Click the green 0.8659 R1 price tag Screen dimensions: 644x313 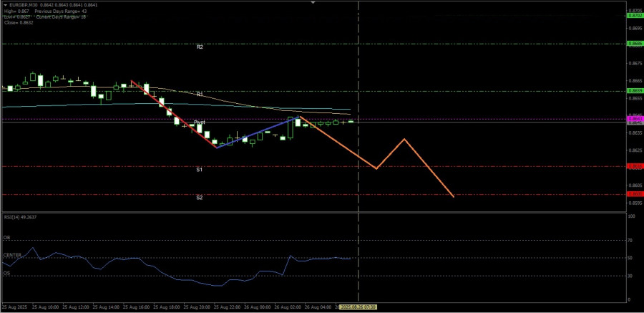click(x=635, y=90)
